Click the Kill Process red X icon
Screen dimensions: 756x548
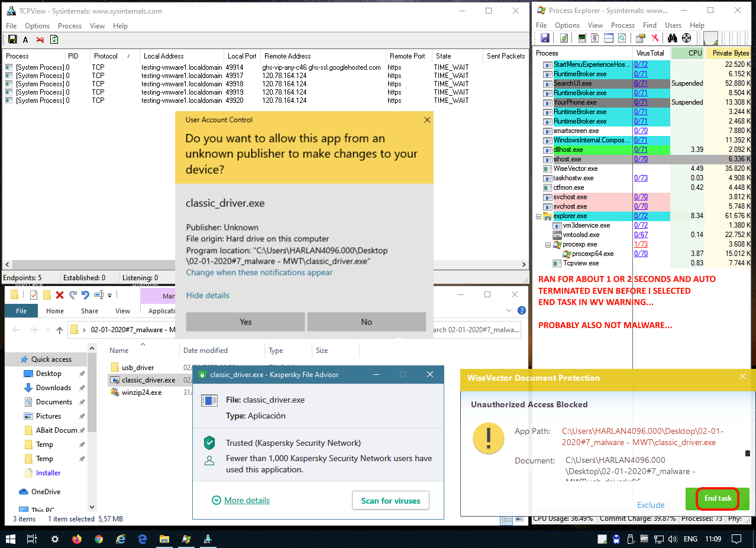655,38
